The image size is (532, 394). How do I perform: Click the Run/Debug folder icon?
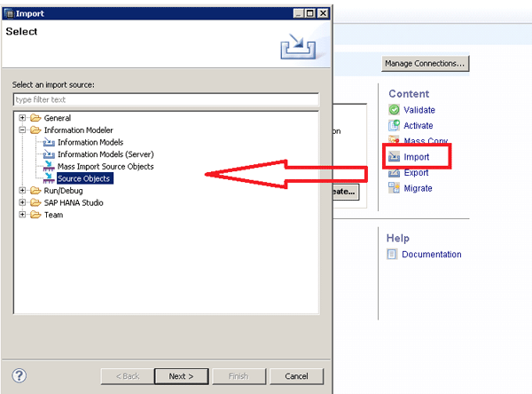coord(35,191)
